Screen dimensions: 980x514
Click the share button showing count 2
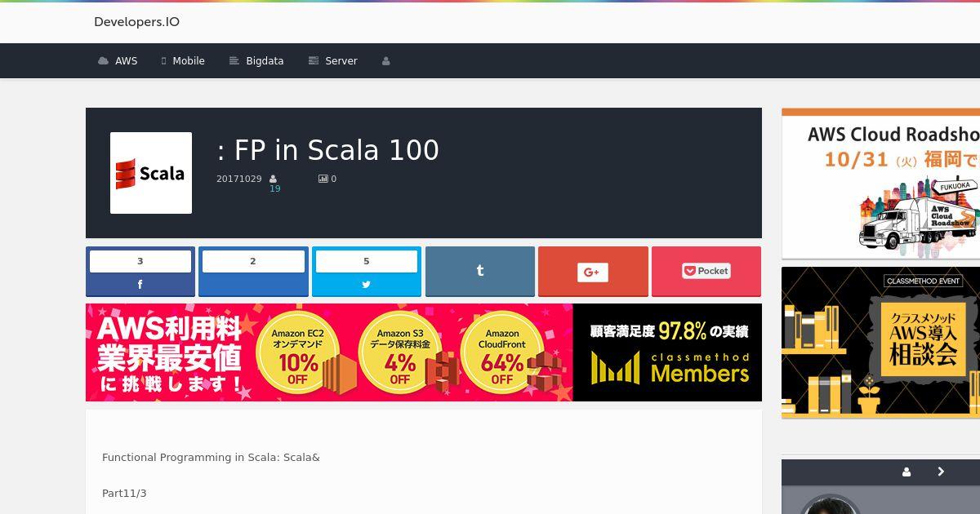[253, 272]
